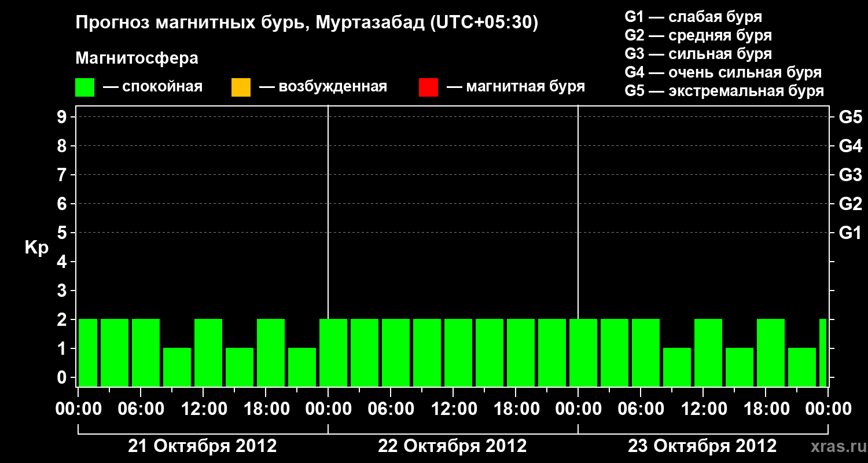Click the green 'спокойная' legend swatch

[84, 87]
